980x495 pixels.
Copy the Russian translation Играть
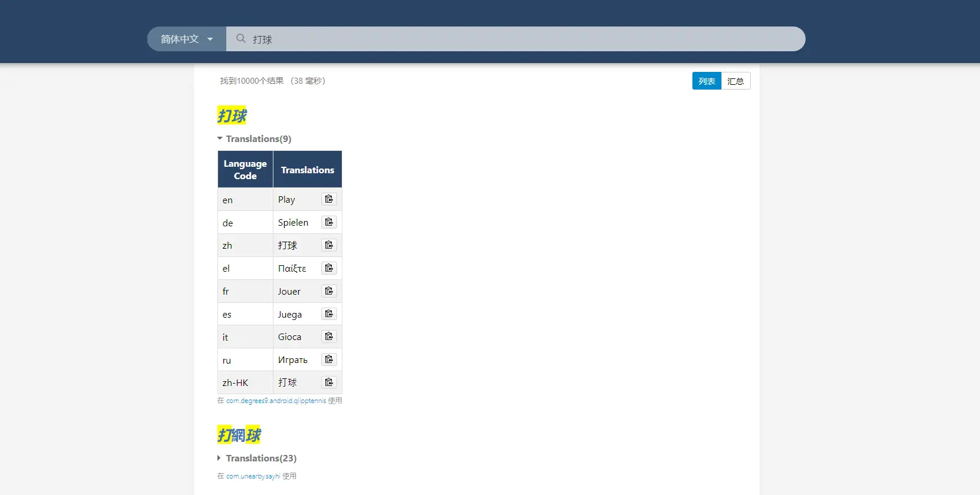click(x=329, y=359)
